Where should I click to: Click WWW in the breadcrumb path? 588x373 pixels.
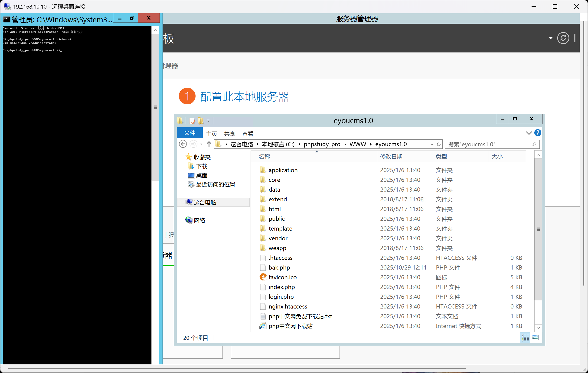357,144
